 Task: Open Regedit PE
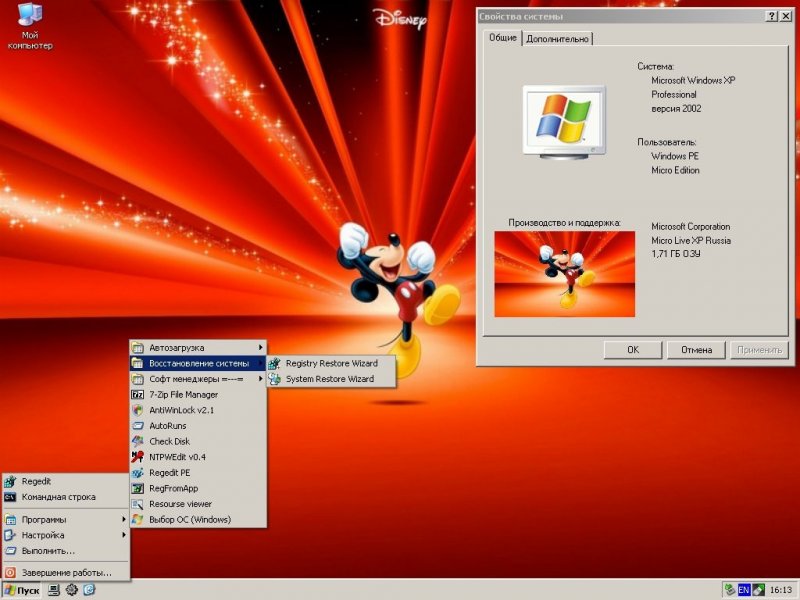point(198,473)
